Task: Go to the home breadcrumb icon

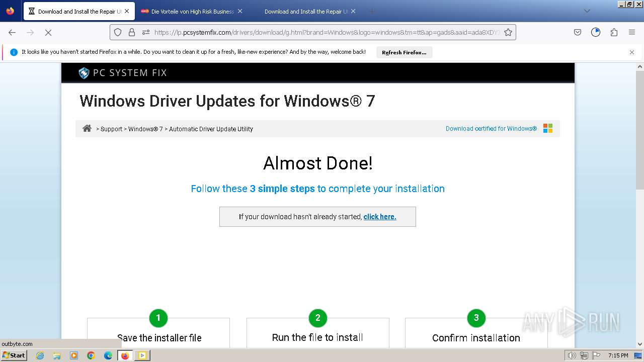Action: click(x=87, y=128)
